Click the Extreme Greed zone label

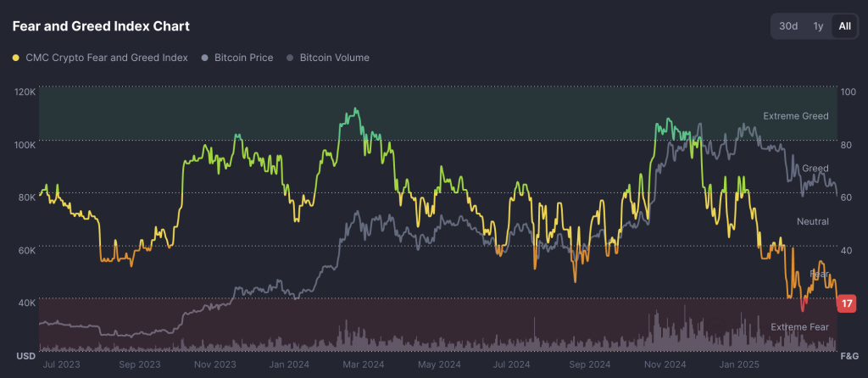coord(795,115)
